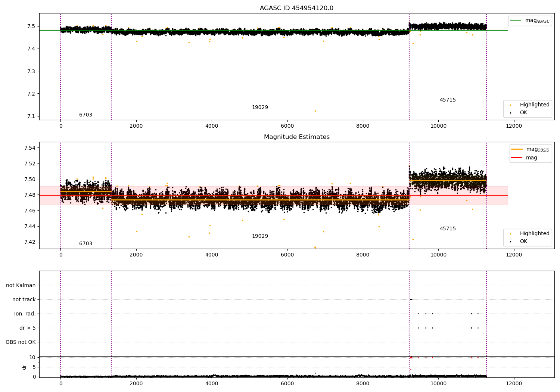Click the 7.42 tick on the middle plot
This screenshot has width=560, height=392.
coord(29,242)
